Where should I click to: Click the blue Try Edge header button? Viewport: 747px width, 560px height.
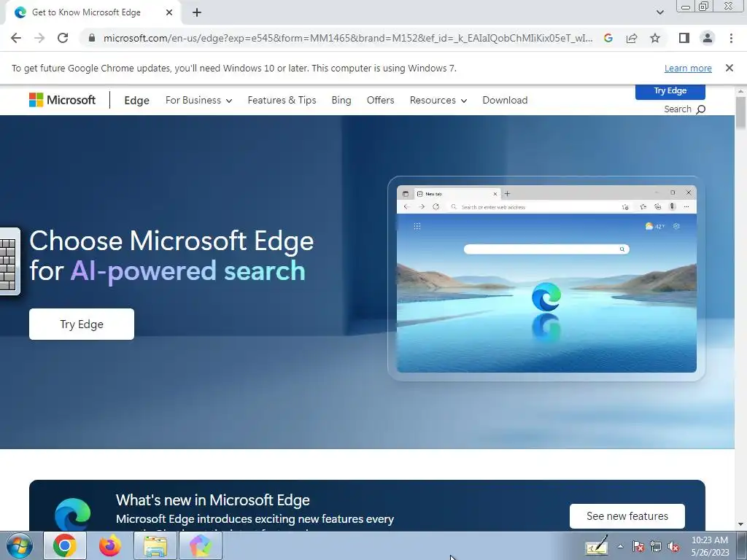(670, 91)
